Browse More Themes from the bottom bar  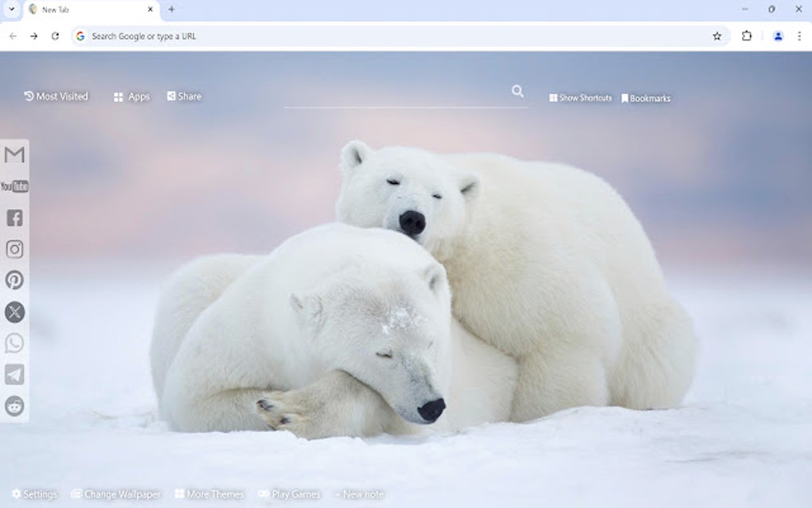(209, 494)
